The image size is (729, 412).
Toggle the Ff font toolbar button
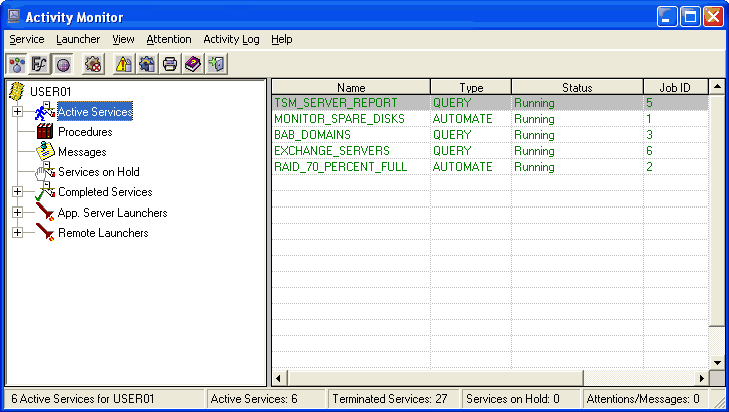(40, 65)
